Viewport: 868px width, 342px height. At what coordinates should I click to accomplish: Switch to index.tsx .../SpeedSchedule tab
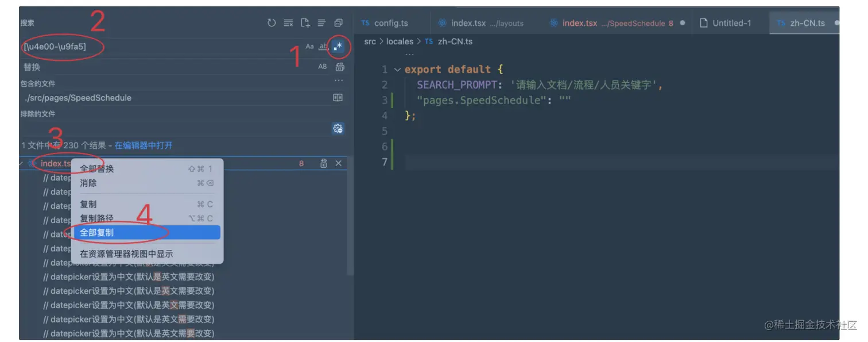(616, 23)
